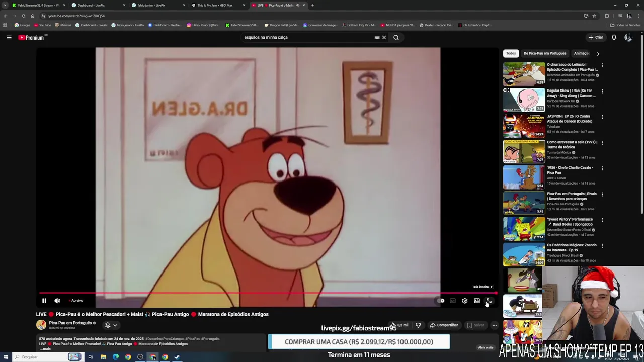
Task: Bookmark this page with the star
Action: pyautogui.click(x=594, y=16)
